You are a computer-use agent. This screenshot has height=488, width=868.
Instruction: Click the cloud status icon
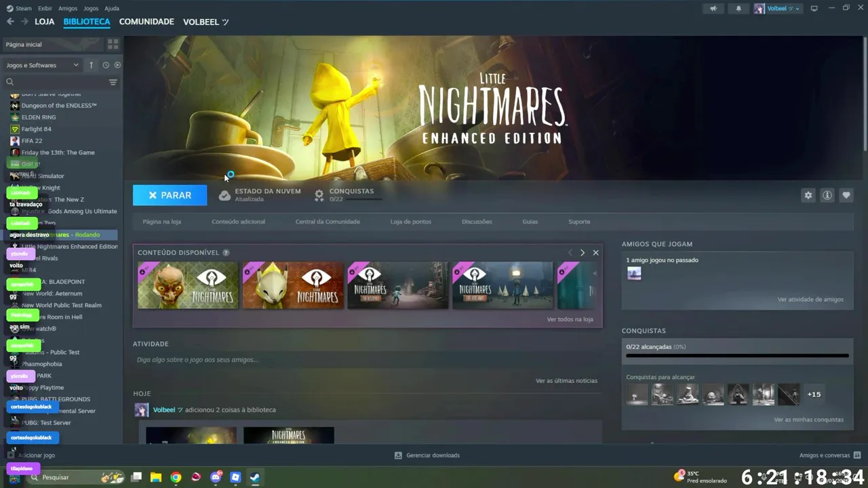click(224, 195)
